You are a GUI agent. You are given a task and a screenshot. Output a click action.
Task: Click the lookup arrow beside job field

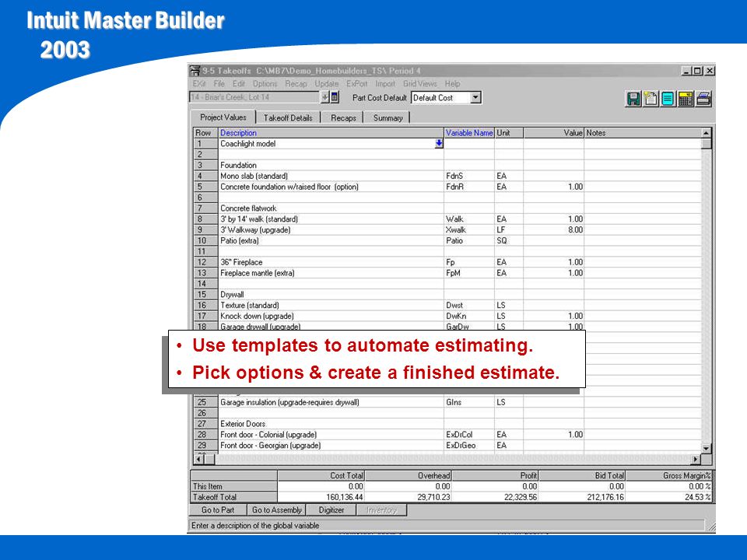(x=325, y=97)
